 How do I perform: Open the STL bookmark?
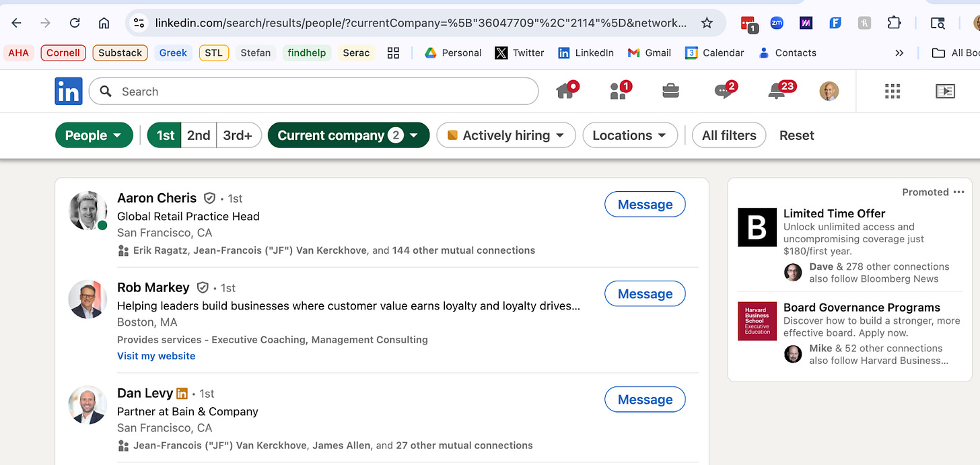pos(214,52)
